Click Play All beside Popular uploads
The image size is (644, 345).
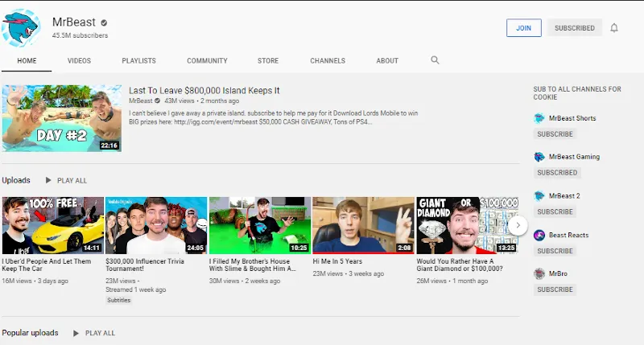point(100,333)
